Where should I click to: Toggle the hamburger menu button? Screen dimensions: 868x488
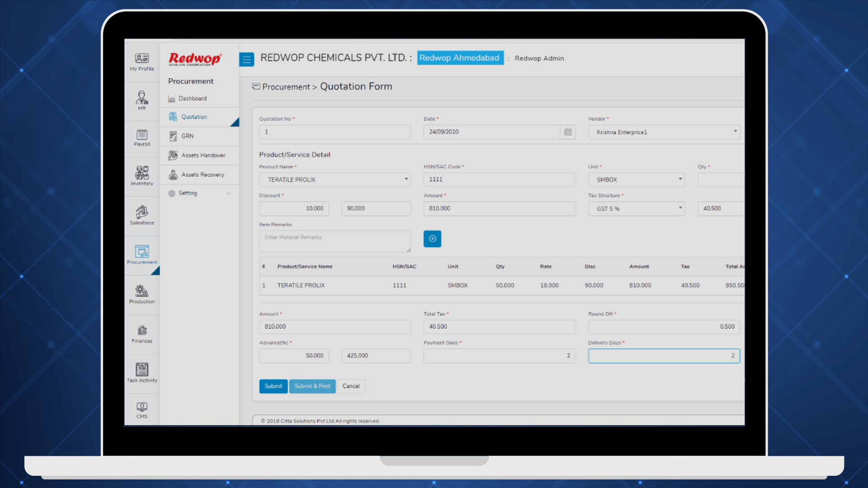click(x=247, y=59)
